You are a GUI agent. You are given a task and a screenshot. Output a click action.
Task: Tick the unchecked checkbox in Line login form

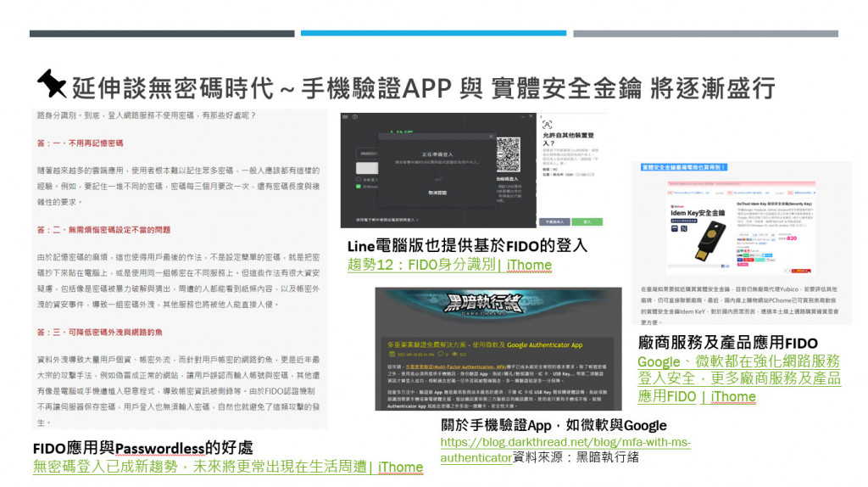(x=359, y=180)
